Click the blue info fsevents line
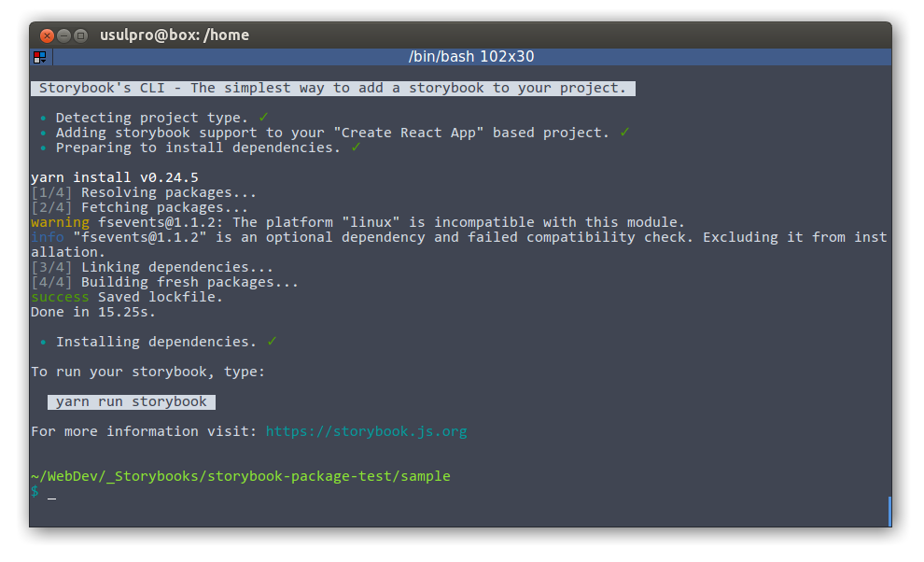 click(458, 245)
